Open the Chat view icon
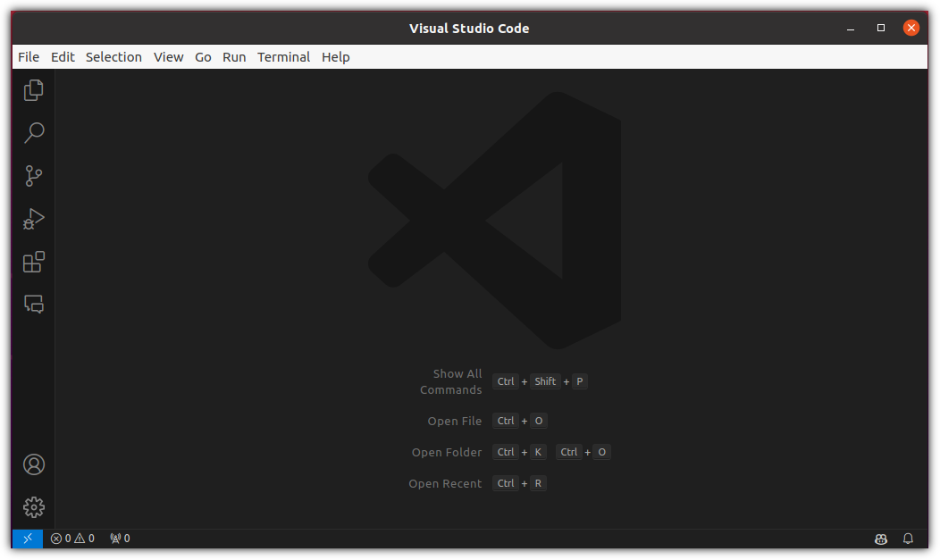 (34, 305)
